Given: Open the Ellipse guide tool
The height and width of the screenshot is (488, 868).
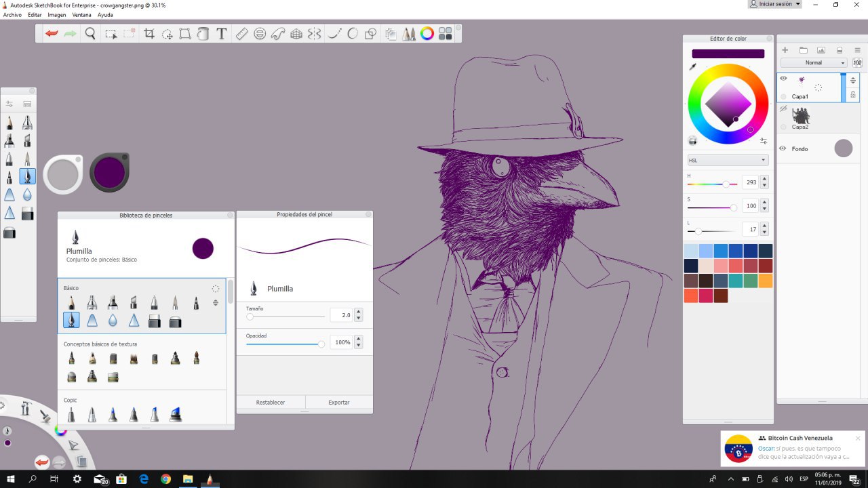Looking at the screenshot, I should point(260,33).
